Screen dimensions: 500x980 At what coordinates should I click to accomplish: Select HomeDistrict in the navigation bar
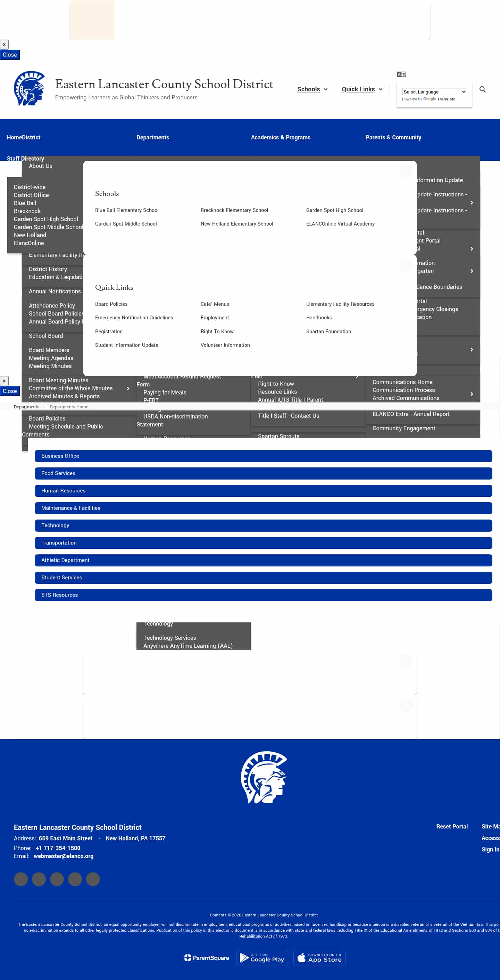pyautogui.click(x=24, y=137)
